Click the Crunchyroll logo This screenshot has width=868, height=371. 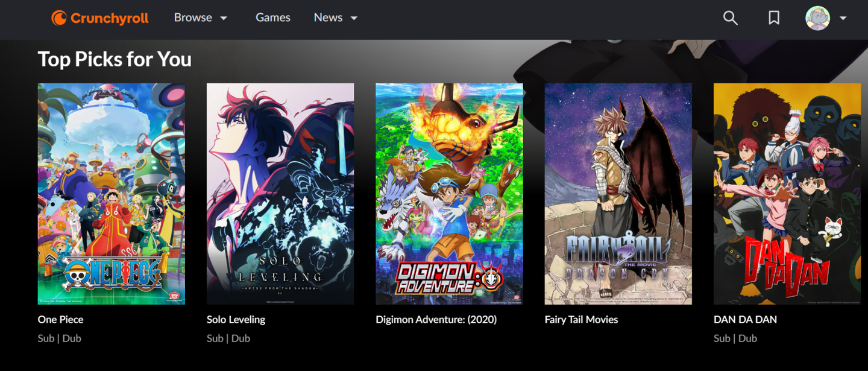point(100,18)
